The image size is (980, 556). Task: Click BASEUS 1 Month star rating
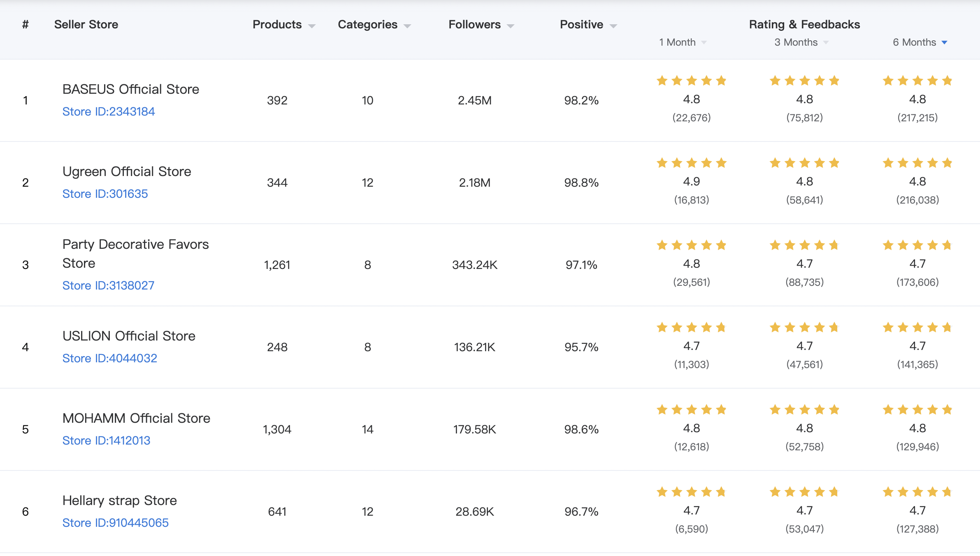click(x=692, y=81)
